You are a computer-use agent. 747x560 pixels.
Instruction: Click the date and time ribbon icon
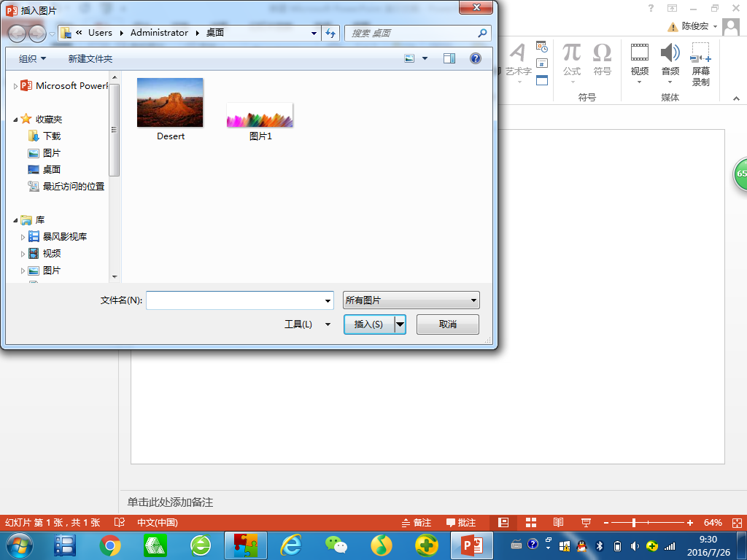[542, 47]
